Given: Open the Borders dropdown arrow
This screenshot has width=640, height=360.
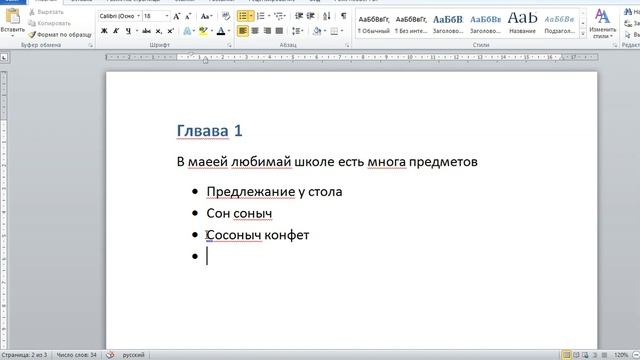Looking at the screenshot, I should [342, 31].
